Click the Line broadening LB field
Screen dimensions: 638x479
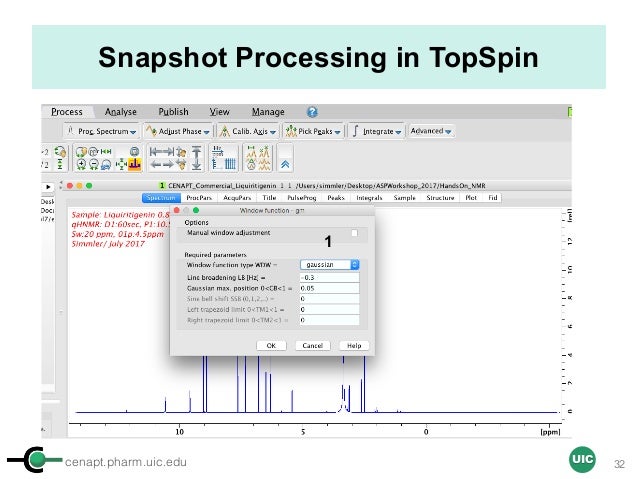click(x=330, y=278)
